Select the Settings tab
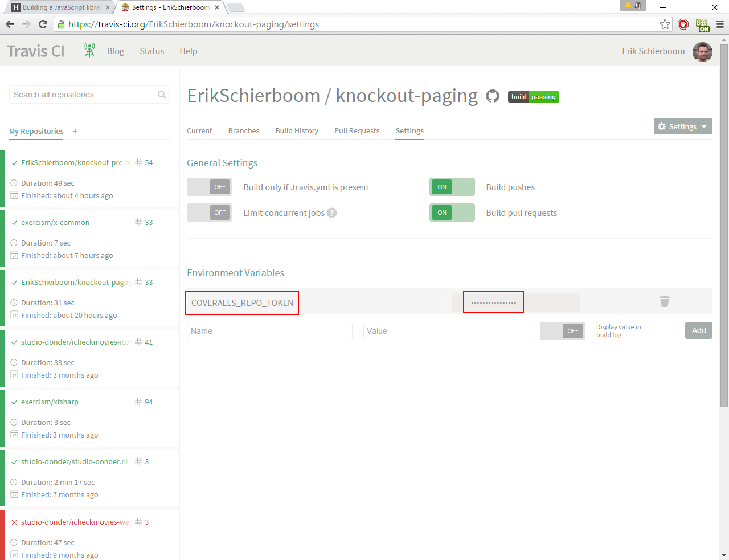729x560 pixels. pyautogui.click(x=409, y=130)
